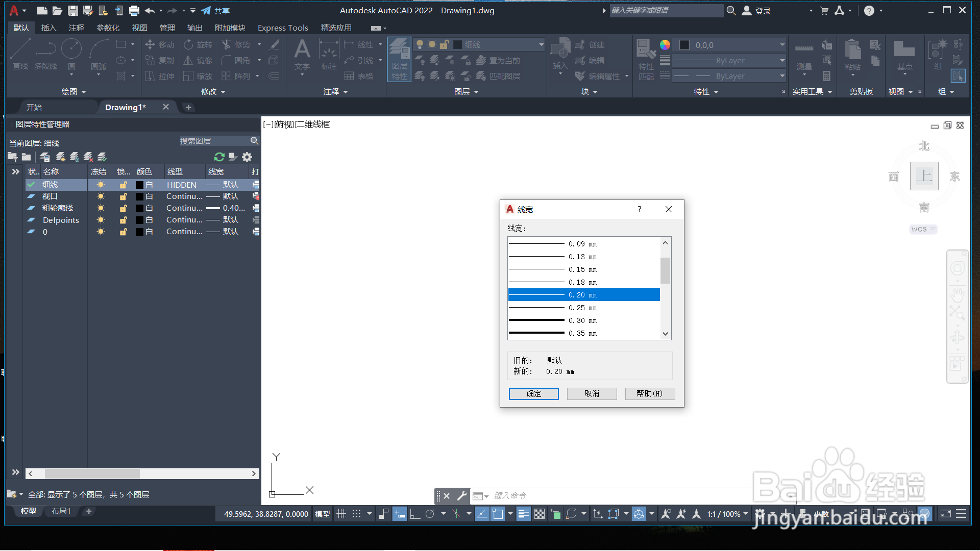Toggle freeze sun icon for 细线 layer

101,185
